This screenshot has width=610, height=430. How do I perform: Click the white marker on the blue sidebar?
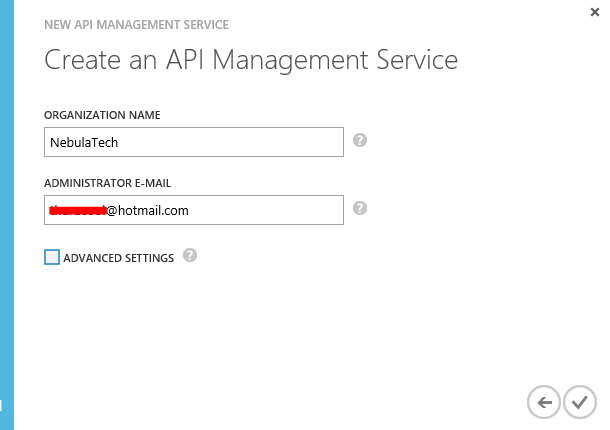click(1, 406)
